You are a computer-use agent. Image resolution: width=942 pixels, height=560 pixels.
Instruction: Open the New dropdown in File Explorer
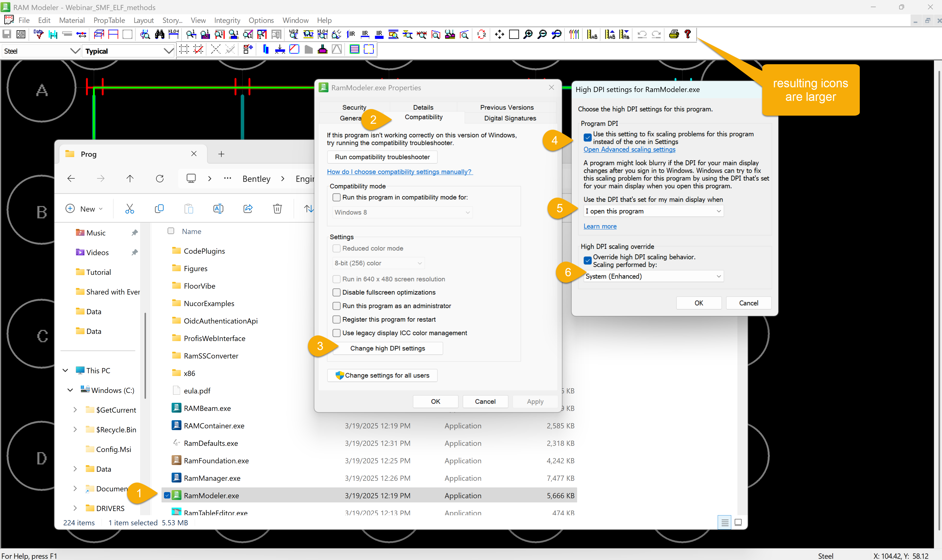coord(84,209)
